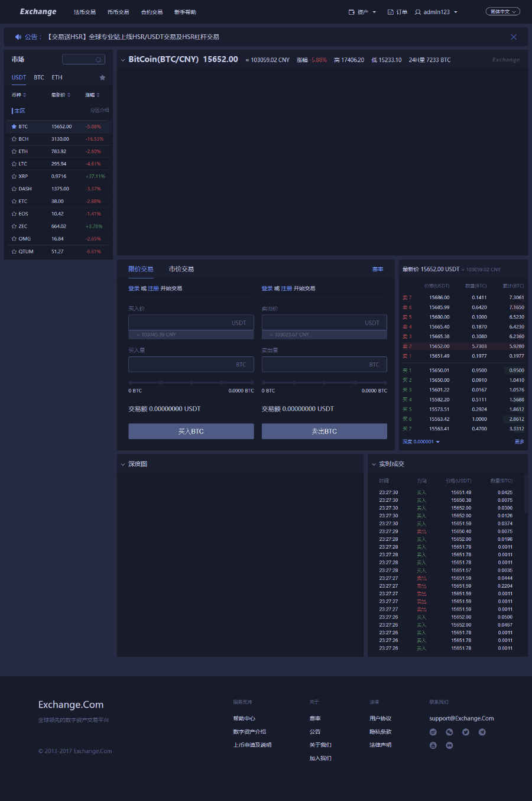Select the BTC market tab
Screen dimensions: 532x801
[39, 77]
